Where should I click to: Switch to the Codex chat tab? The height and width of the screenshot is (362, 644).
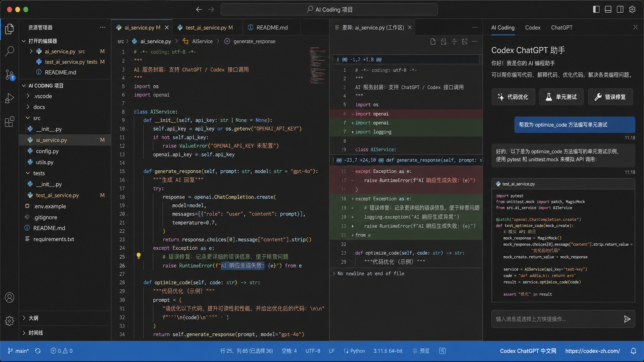(533, 27)
